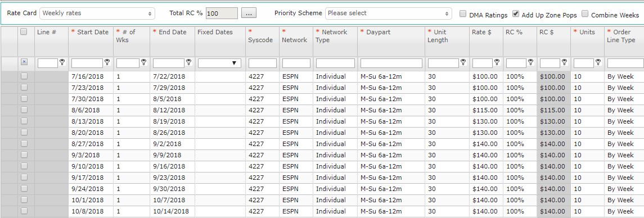Image resolution: width=644 pixels, height=218 pixels.
Task: Click the Daypart filter text box
Action: (391, 63)
